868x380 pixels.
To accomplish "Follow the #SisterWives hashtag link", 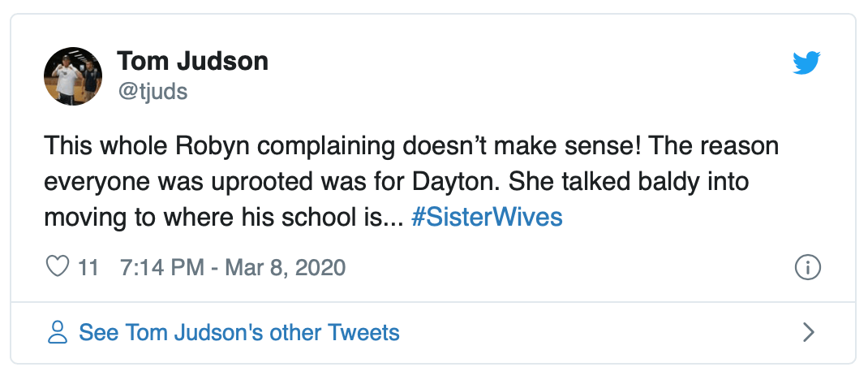I will (487, 218).
